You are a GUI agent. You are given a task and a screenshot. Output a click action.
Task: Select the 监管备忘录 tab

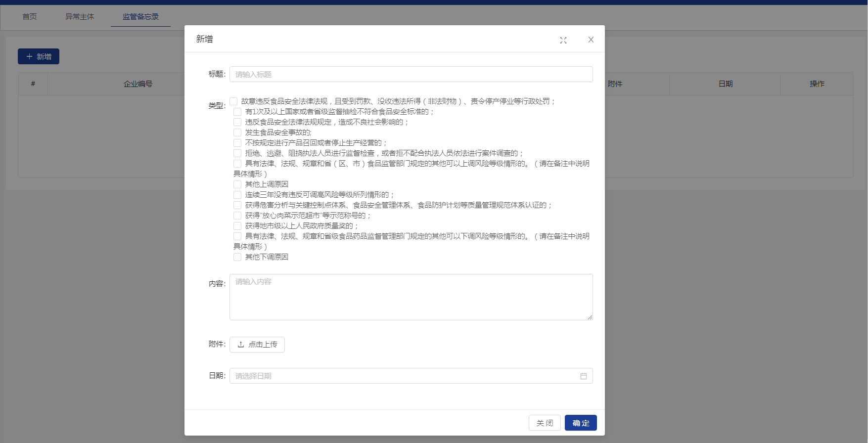[140, 17]
